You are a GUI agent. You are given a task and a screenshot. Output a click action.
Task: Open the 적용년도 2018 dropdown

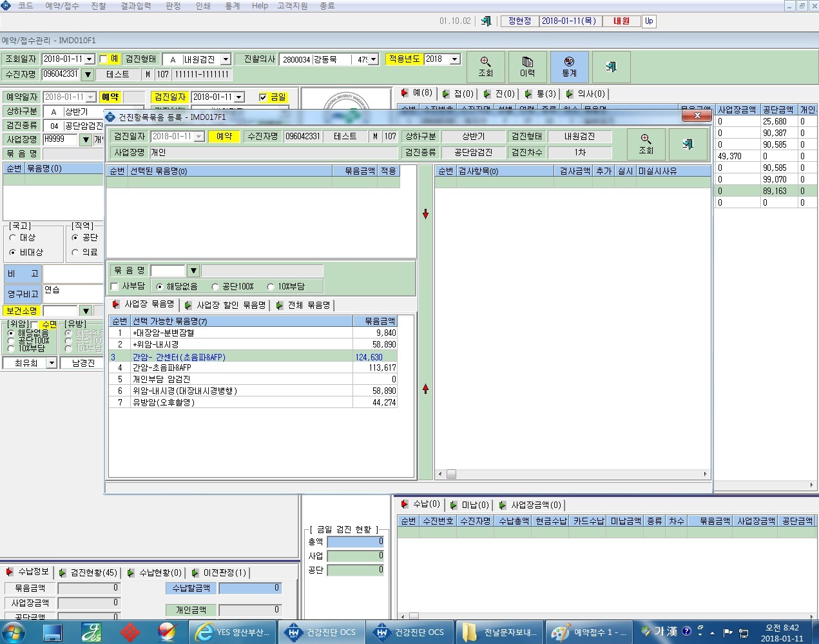coord(455,59)
